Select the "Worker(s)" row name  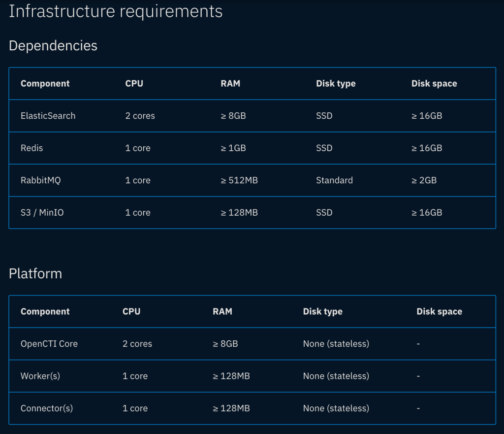tap(40, 376)
